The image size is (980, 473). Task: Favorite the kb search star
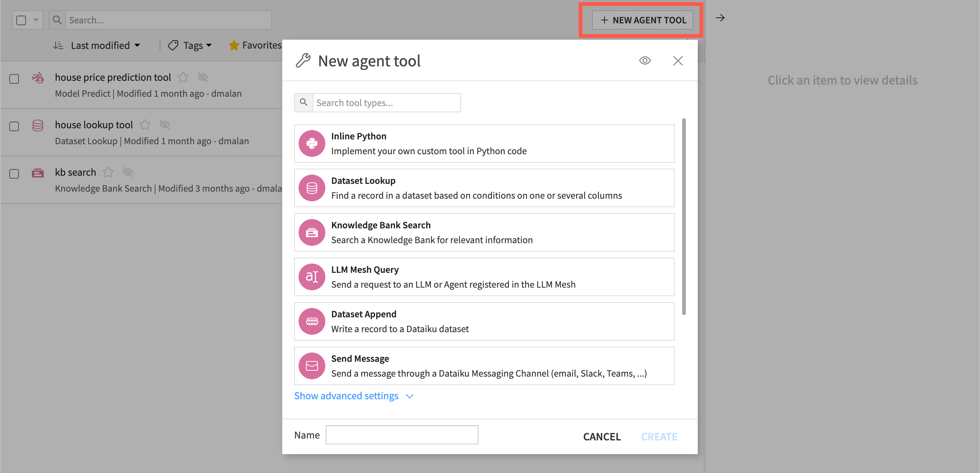click(108, 172)
